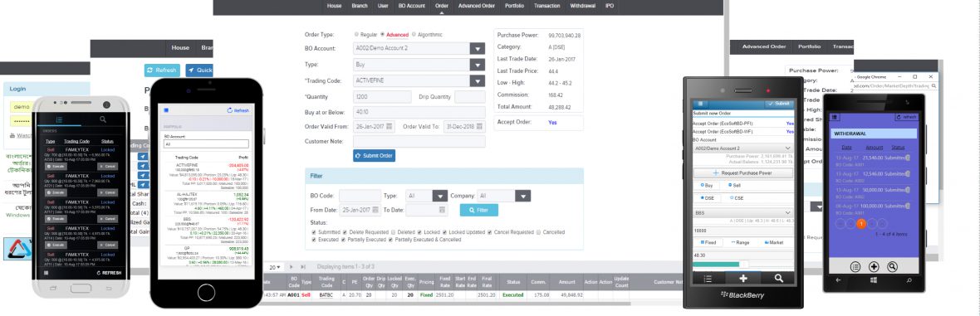Expand the Filter Type dropdown
Screen dimensions: 980x316
click(440, 196)
